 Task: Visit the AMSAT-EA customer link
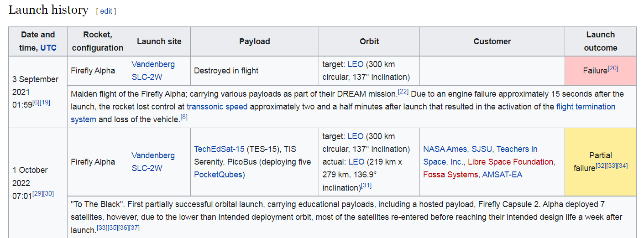[502, 174]
